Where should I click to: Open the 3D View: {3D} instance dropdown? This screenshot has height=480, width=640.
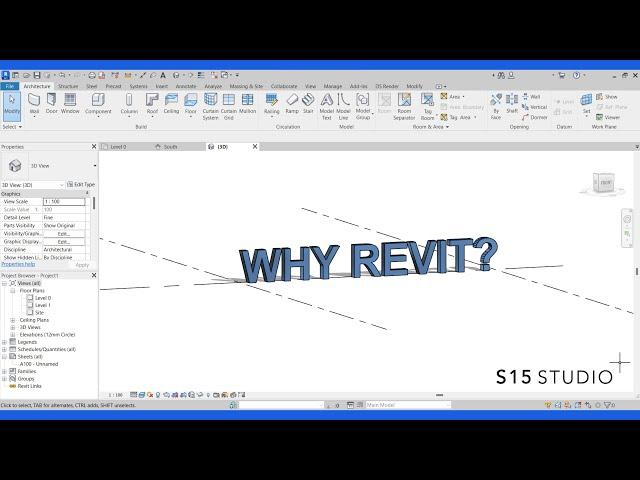[62, 185]
